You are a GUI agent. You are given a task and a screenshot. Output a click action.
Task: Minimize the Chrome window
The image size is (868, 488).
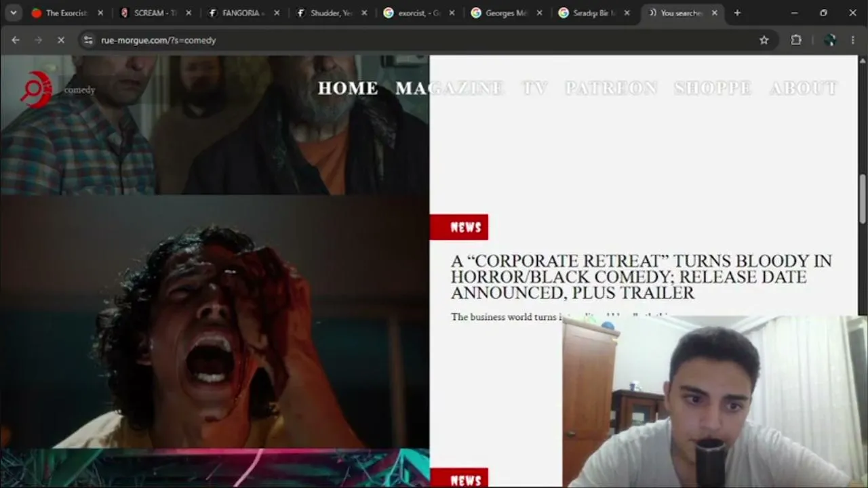(x=794, y=13)
